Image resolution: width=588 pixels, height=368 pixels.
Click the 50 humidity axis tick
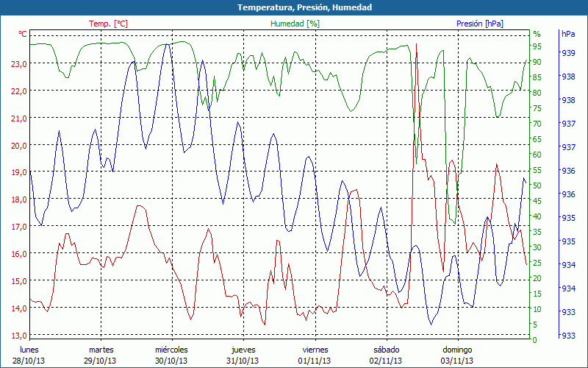537,185
